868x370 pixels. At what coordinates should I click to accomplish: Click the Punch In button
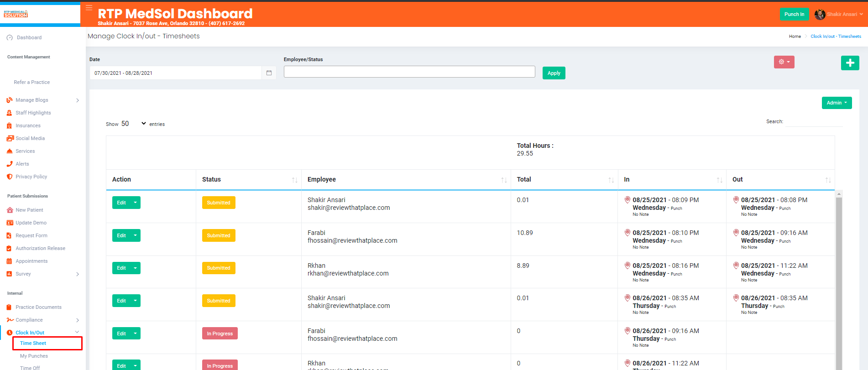point(795,14)
